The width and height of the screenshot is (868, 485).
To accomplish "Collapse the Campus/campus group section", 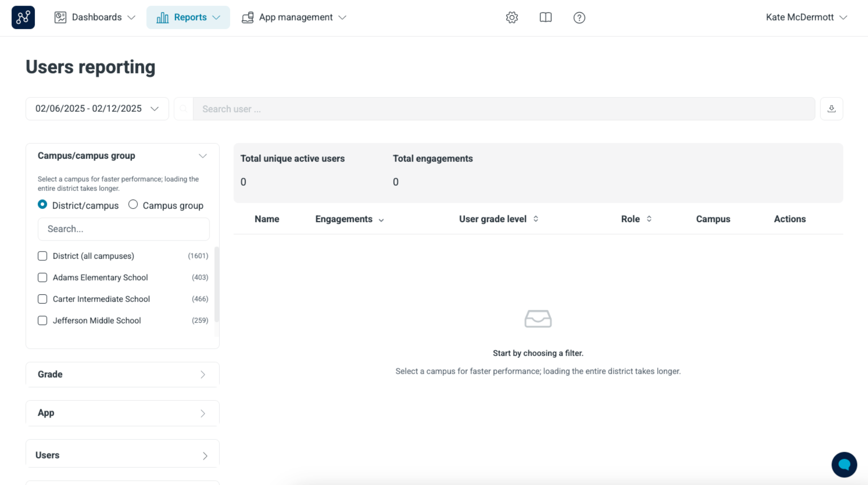I will tap(203, 155).
